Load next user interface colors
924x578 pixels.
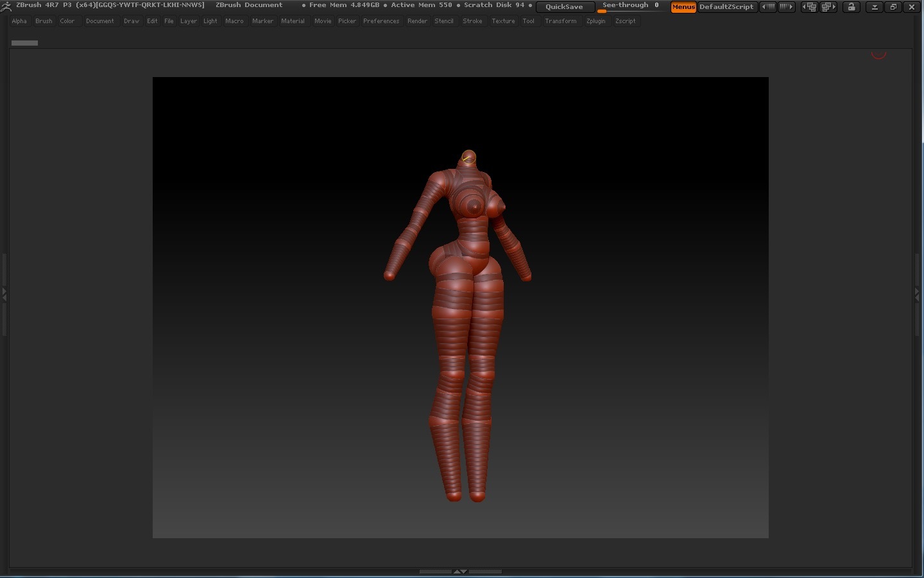(x=787, y=6)
